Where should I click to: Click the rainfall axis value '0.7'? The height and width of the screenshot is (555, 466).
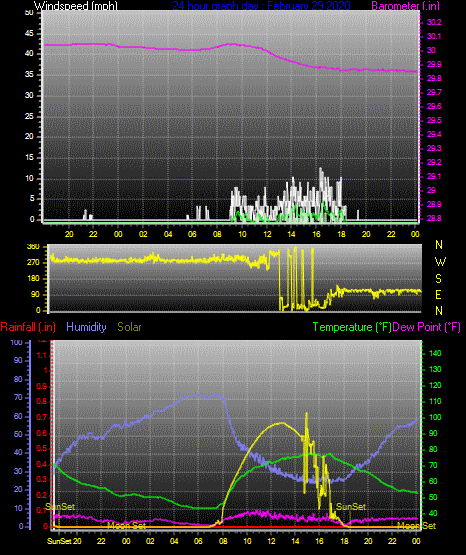[42, 418]
